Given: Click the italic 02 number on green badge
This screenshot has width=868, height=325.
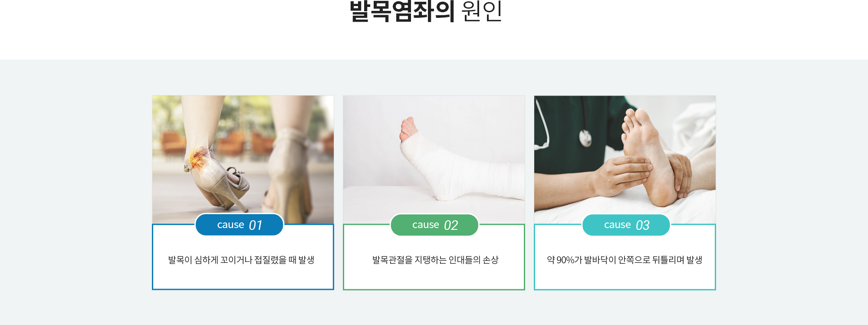Looking at the screenshot, I should coord(451,225).
